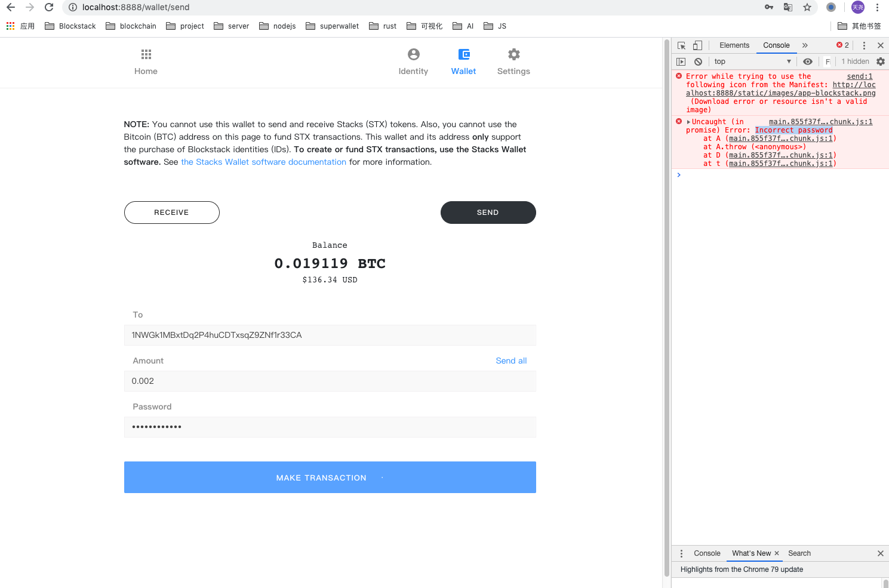This screenshot has height=588, width=889.
Task: Click the console filter field
Action: pos(828,61)
